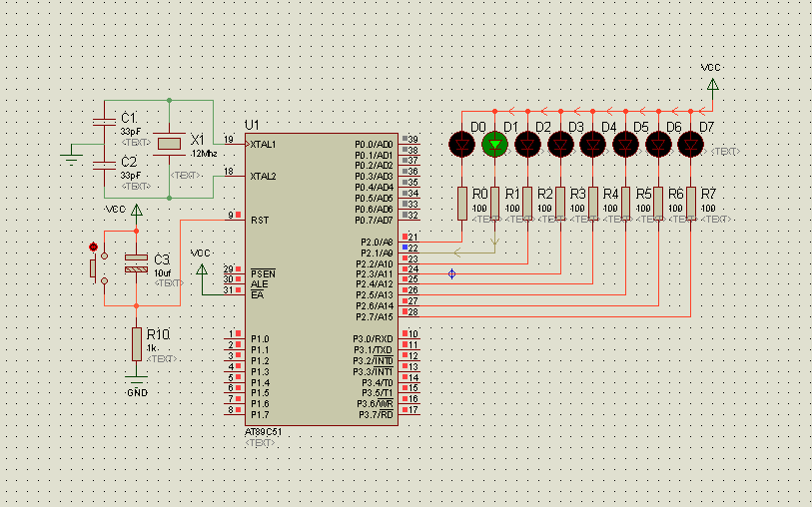This screenshot has width=812, height=507.
Task: Select LED D4 in the row
Action: tap(593, 145)
